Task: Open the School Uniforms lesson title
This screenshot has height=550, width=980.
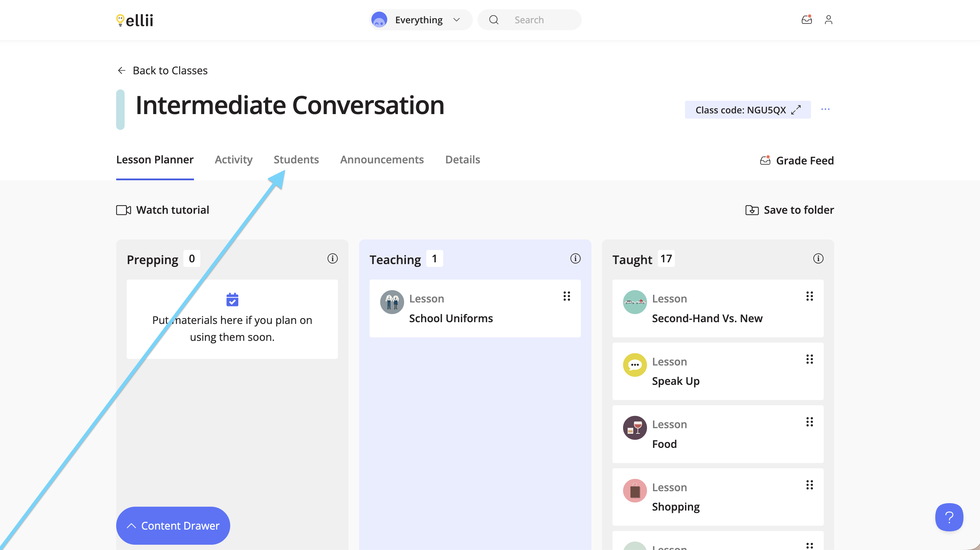Action: [x=451, y=318]
